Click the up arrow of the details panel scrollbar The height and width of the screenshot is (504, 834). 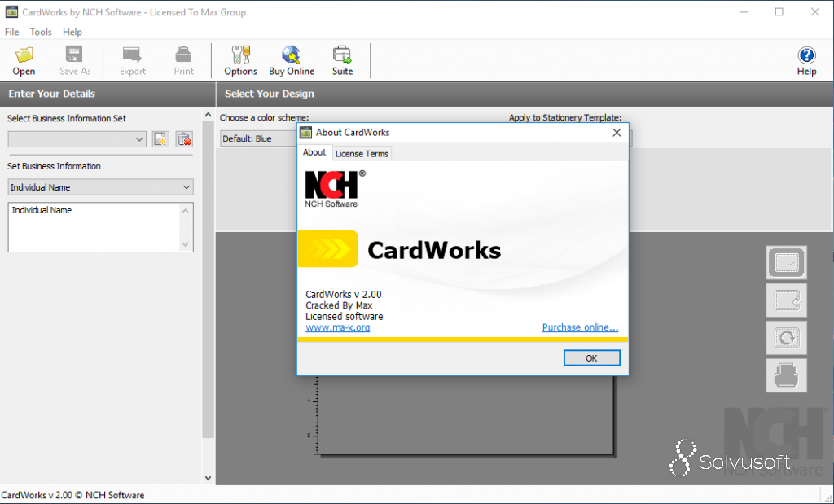pyautogui.click(x=208, y=115)
